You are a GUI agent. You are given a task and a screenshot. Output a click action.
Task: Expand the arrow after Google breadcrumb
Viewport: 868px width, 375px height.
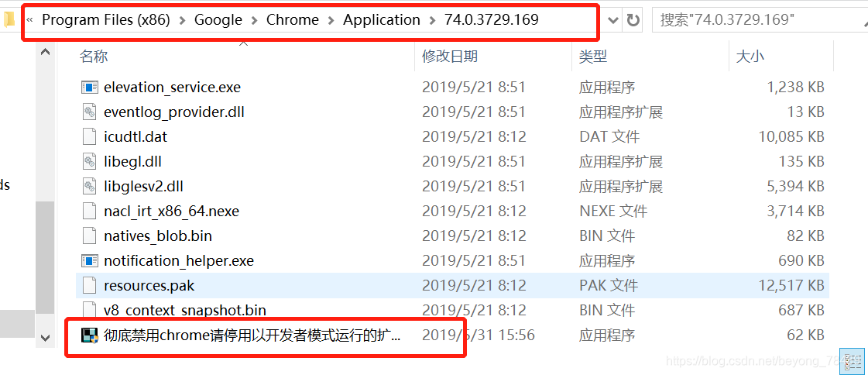pos(254,20)
